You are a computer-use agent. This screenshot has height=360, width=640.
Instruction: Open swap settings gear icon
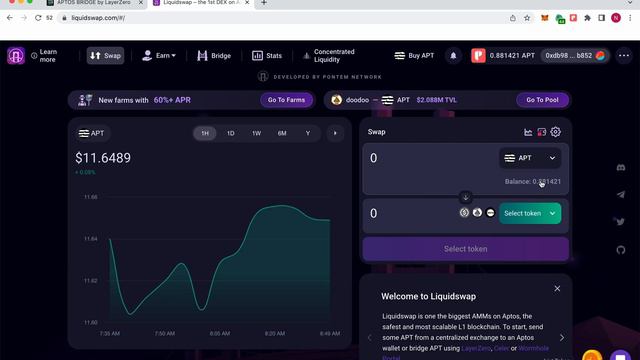pos(556,132)
